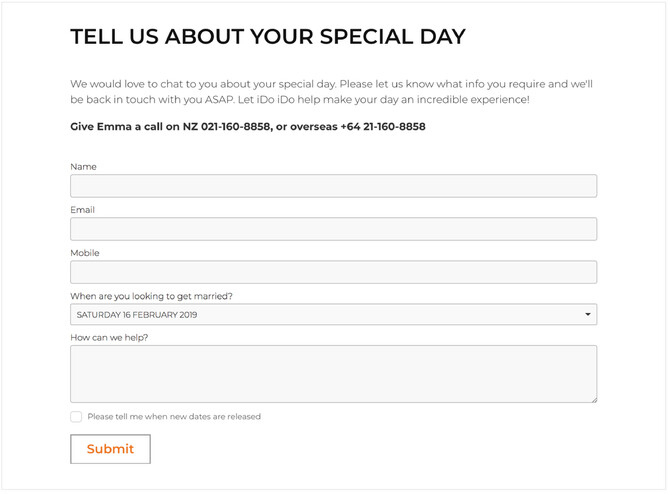Click the 'How can we help?' label
Viewport: 668px width, 495px height.
click(x=109, y=337)
